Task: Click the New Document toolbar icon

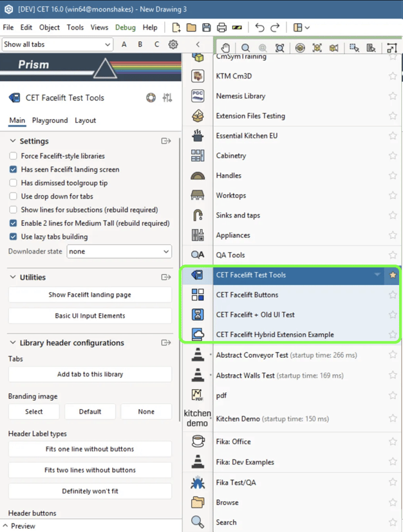Action: 176,28
